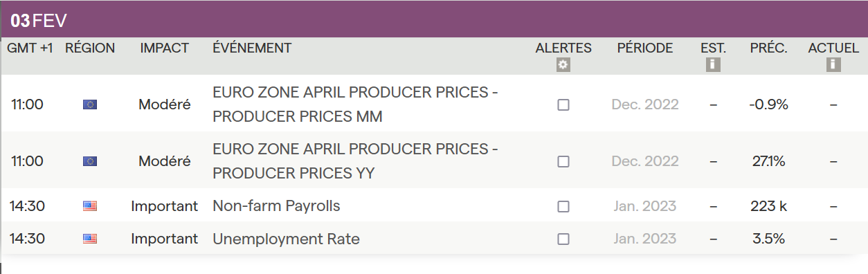Viewport: 868px width, 274px height.
Task: Click EU flag on Producer Prices YY row
Action: (x=90, y=161)
